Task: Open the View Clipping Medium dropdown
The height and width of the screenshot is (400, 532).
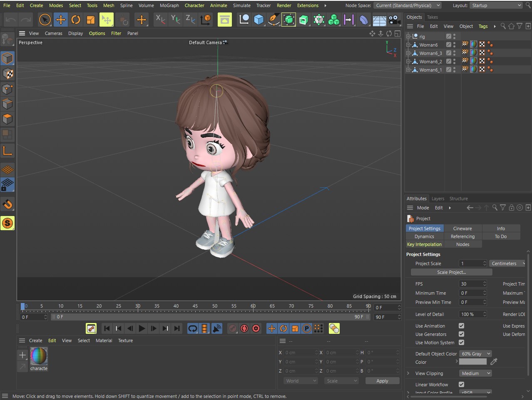Action: pos(475,373)
